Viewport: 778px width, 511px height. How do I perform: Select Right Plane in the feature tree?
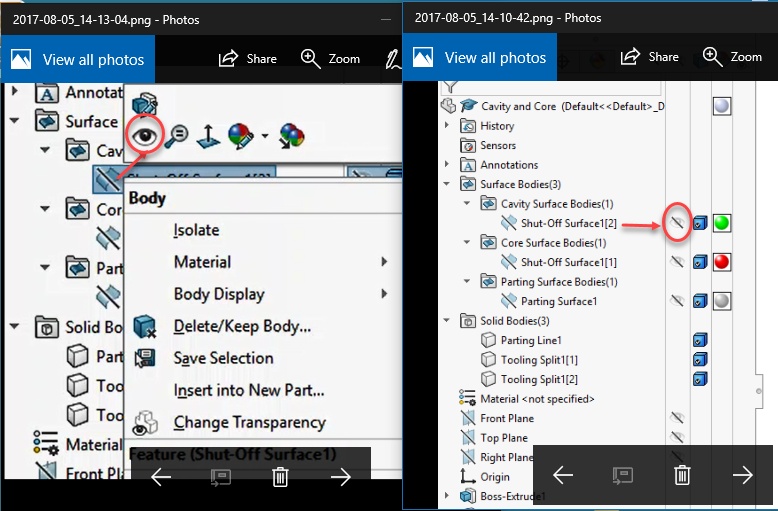tap(507, 457)
